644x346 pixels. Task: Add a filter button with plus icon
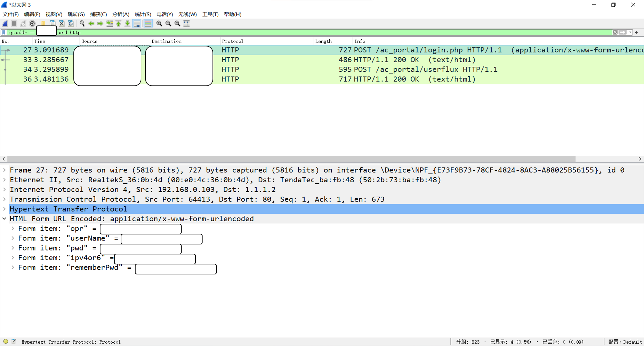click(x=637, y=32)
